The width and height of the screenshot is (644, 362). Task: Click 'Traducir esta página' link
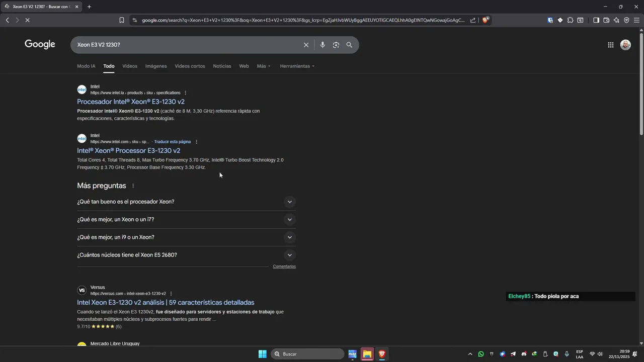[173, 142]
